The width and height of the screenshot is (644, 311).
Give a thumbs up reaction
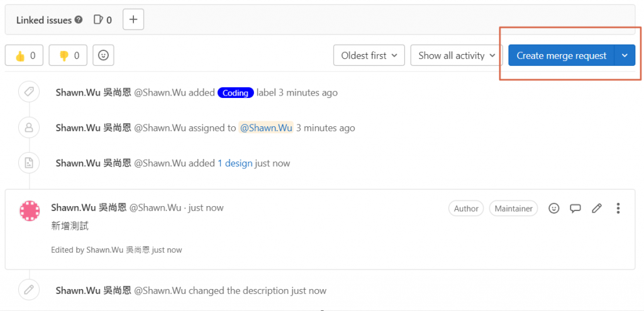25,55
